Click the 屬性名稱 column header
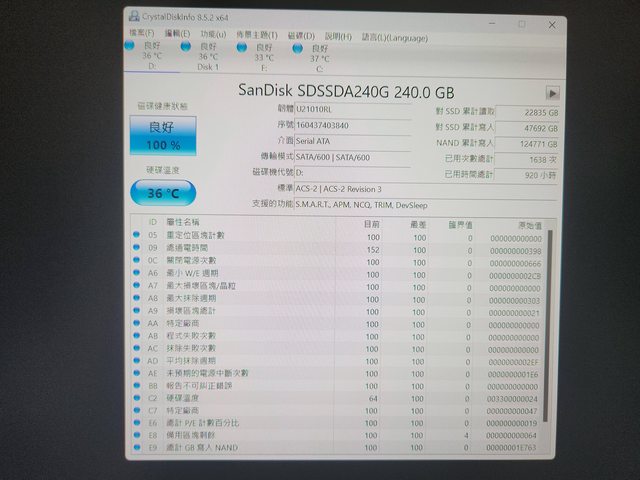This screenshot has height=480, width=640. pos(183,222)
